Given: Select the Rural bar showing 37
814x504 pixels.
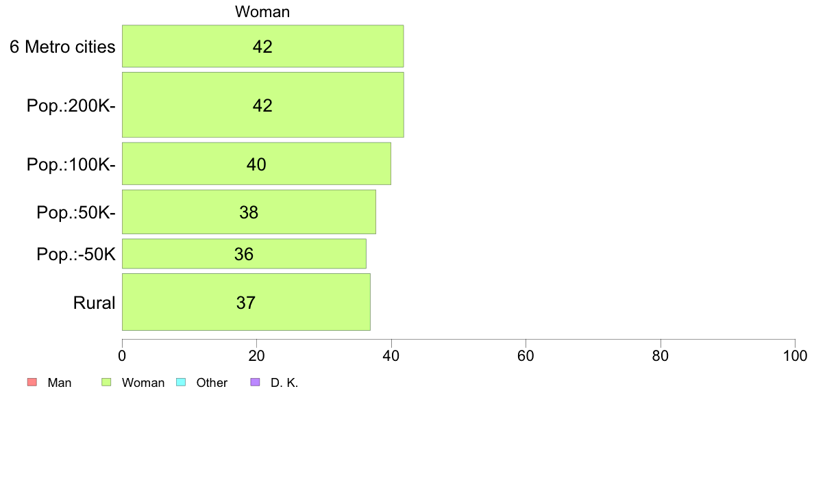Looking at the screenshot, I should [246, 302].
